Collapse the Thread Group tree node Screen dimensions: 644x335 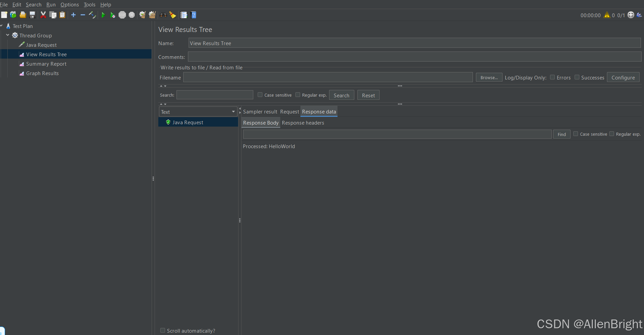pyautogui.click(x=8, y=35)
